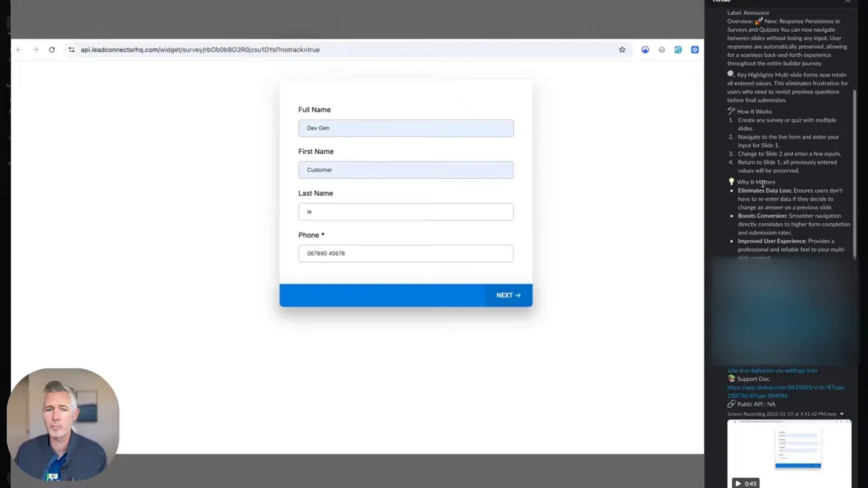
Task: Click the Support Doc books icon
Action: tap(730, 379)
